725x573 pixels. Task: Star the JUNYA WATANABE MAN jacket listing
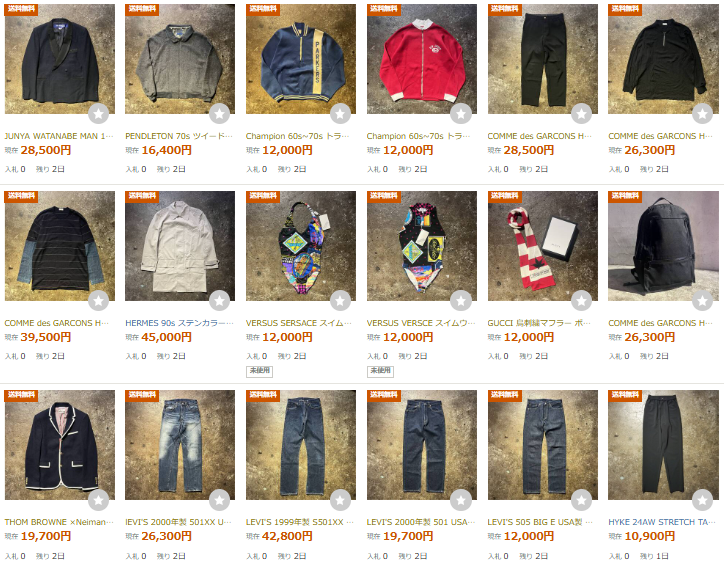[x=98, y=113]
